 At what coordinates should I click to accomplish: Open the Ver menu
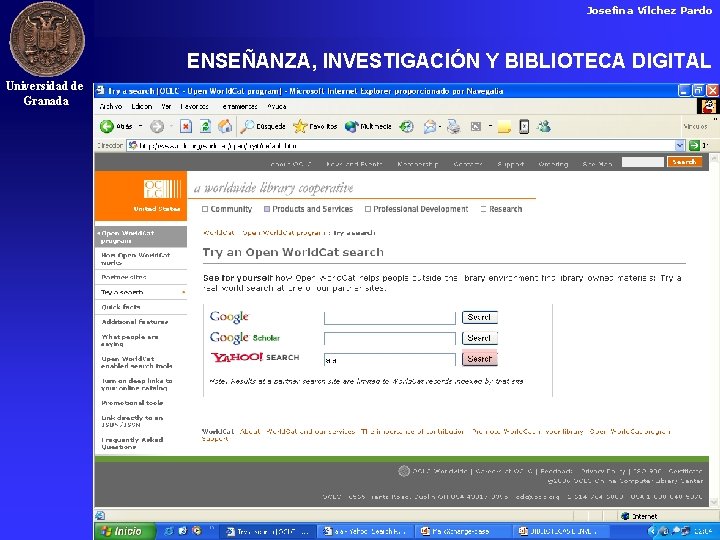pos(166,107)
